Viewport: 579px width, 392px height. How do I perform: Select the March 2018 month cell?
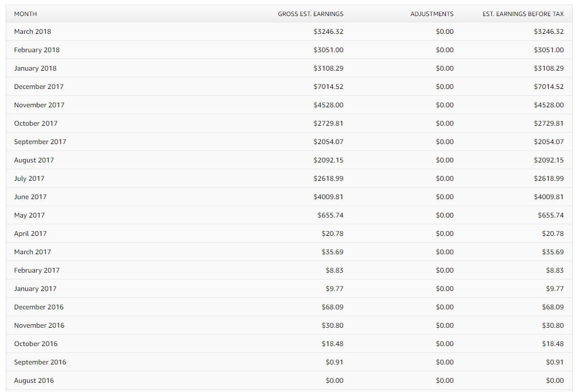33,32
